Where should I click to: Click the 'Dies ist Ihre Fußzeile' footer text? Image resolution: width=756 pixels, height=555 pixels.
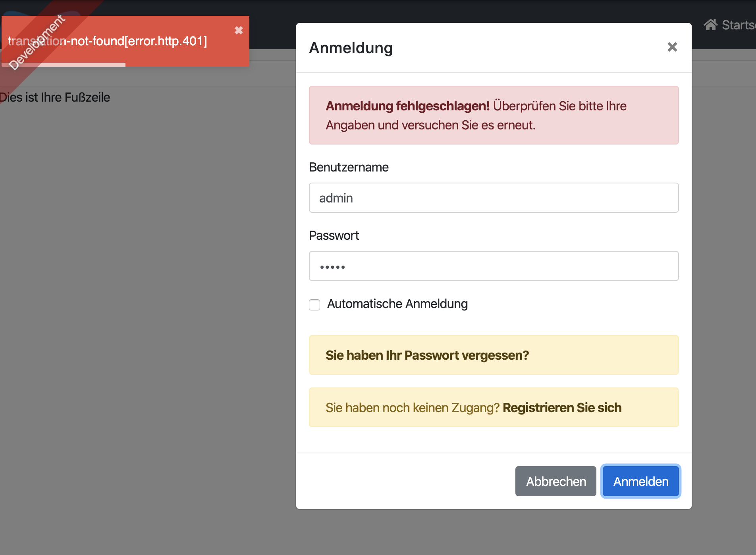(55, 97)
